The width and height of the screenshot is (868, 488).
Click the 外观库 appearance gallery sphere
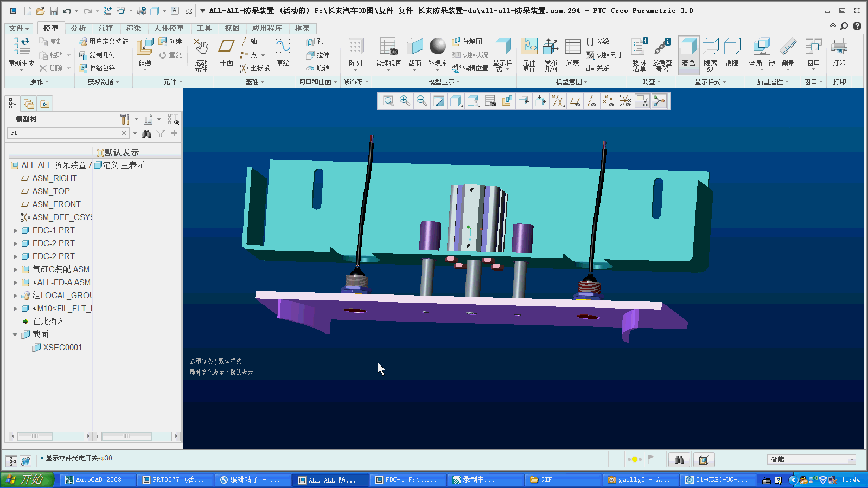pyautogui.click(x=437, y=53)
